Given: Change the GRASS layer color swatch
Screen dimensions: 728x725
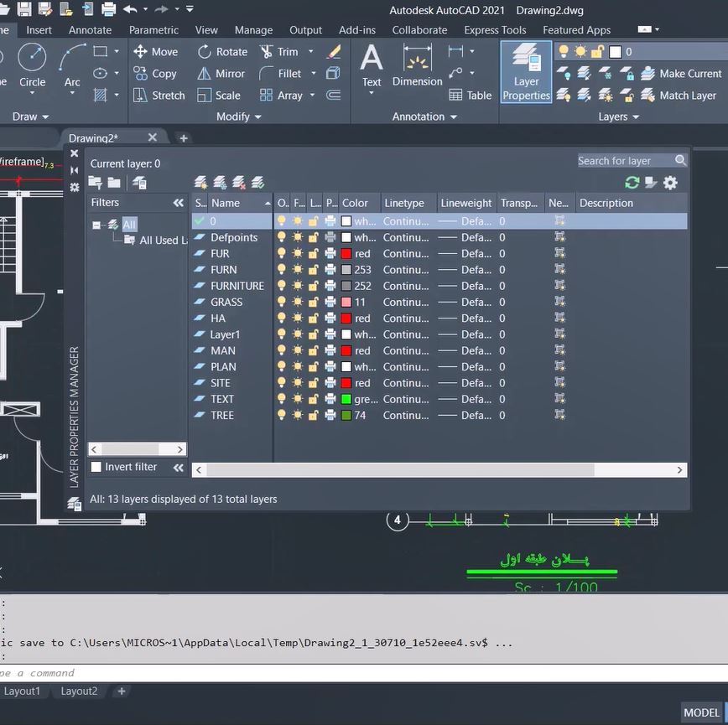Looking at the screenshot, I should [x=346, y=302].
